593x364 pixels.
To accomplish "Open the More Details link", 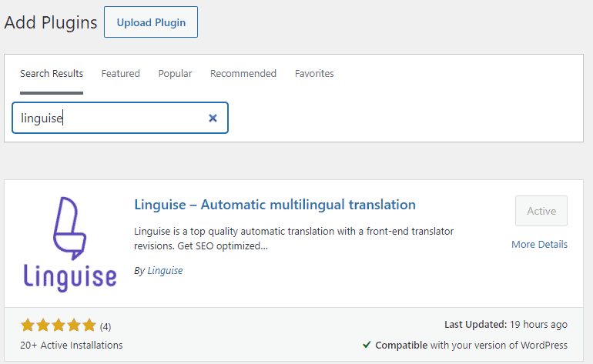I will (x=539, y=245).
